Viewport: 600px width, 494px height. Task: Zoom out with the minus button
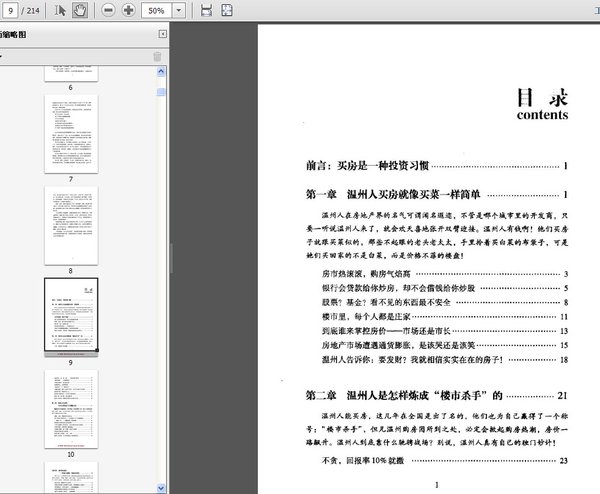click(108, 10)
